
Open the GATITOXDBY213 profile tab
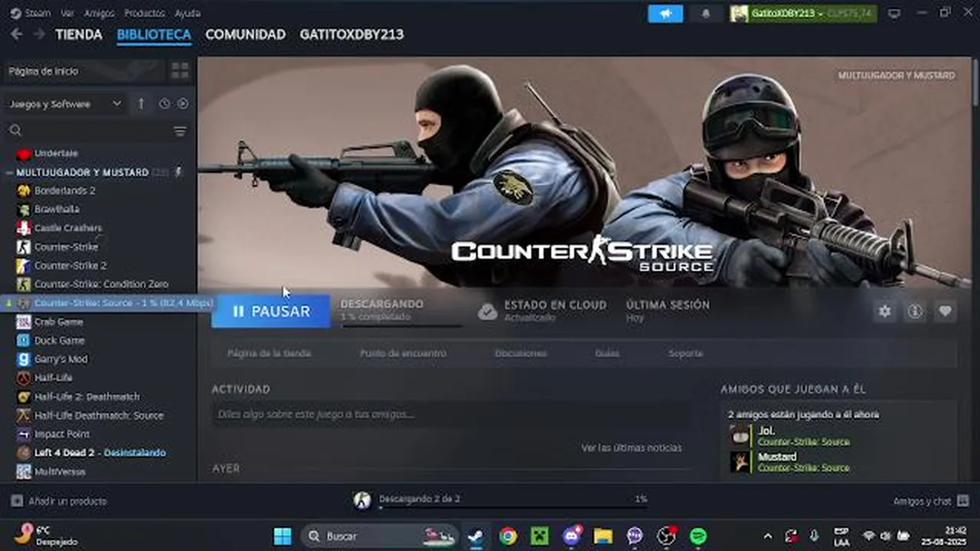[351, 34]
